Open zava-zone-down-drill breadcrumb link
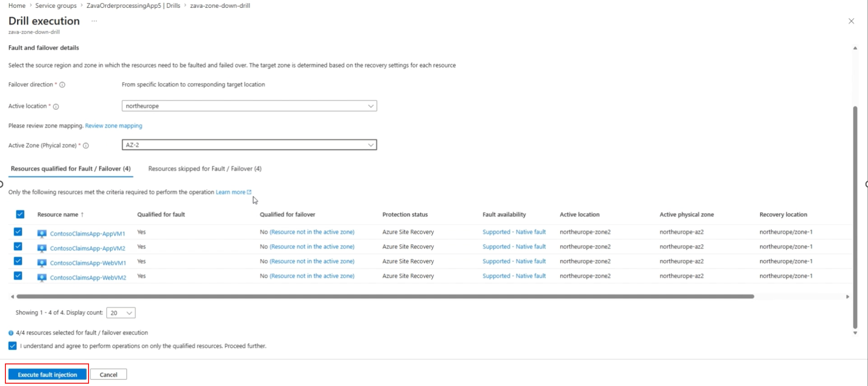 pyautogui.click(x=220, y=6)
